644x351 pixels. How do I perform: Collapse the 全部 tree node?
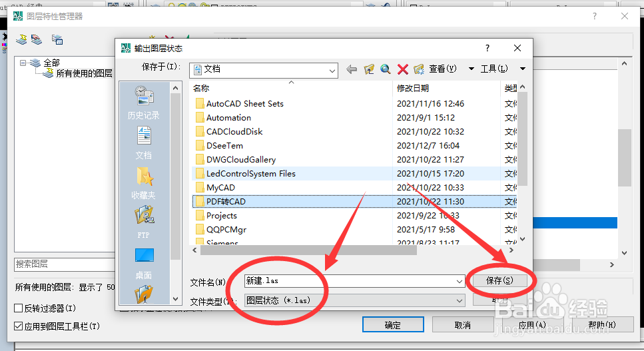click(x=23, y=63)
